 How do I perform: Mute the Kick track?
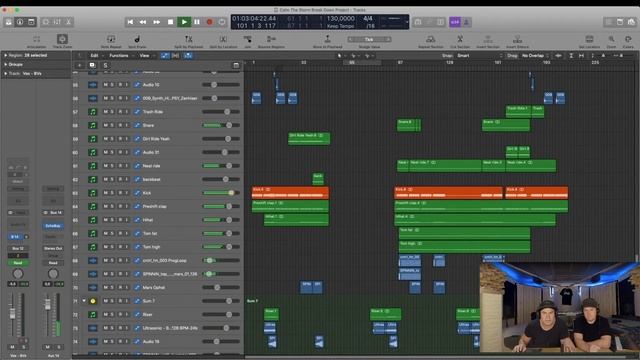click(x=105, y=193)
